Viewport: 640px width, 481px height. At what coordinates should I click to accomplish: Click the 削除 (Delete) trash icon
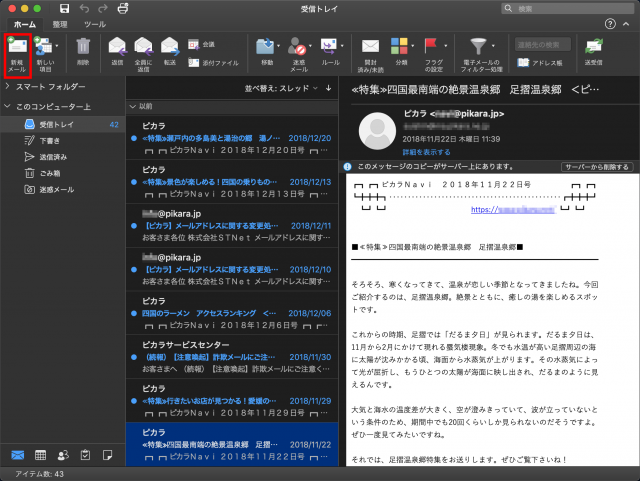[x=84, y=47]
